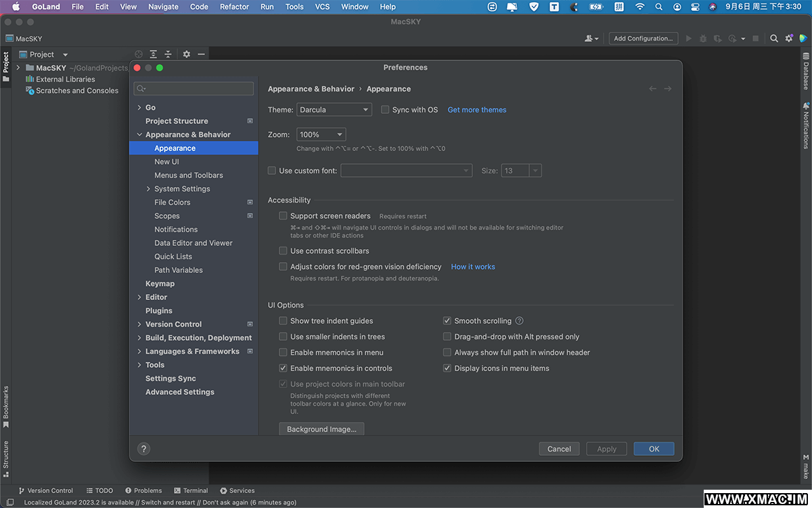The height and width of the screenshot is (508, 812).
Task: Open Project panel gear options
Action: click(x=187, y=54)
